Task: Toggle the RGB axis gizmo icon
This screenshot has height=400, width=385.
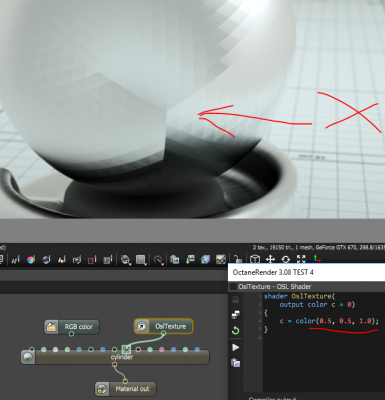Action: click(316, 259)
